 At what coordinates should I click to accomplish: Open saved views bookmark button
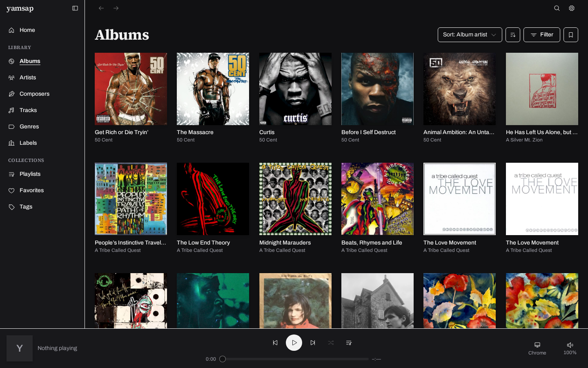(x=571, y=35)
